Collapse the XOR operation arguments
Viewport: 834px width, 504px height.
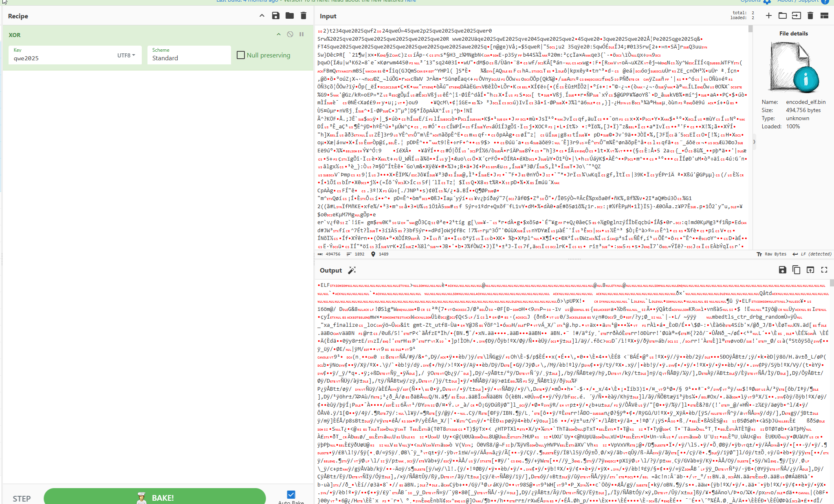(279, 35)
